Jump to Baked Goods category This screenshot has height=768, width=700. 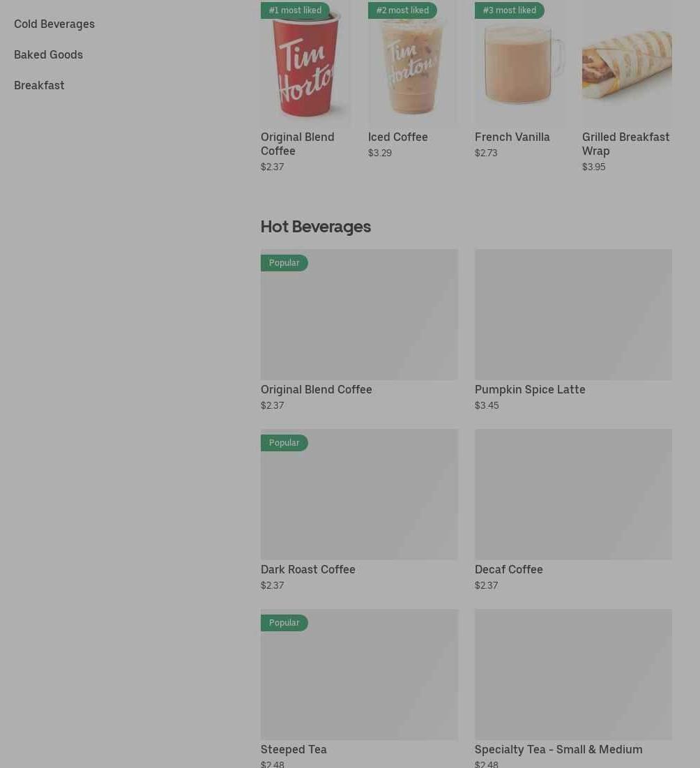(x=49, y=55)
